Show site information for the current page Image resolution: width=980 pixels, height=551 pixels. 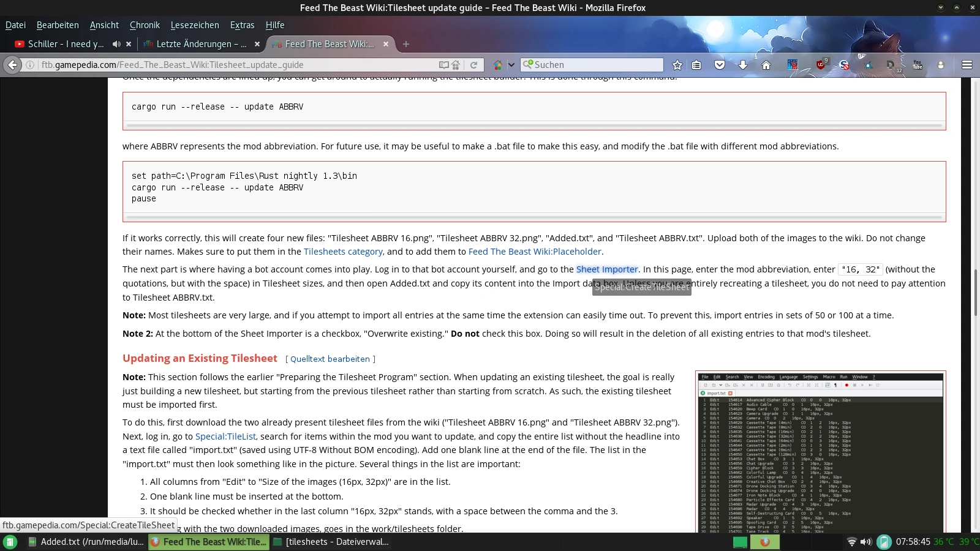pyautogui.click(x=29, y=65)
